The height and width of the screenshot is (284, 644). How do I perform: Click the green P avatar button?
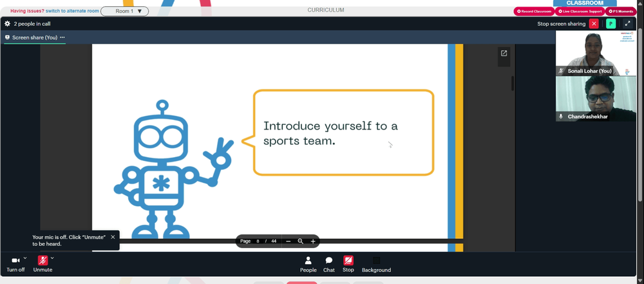[611, 24]
